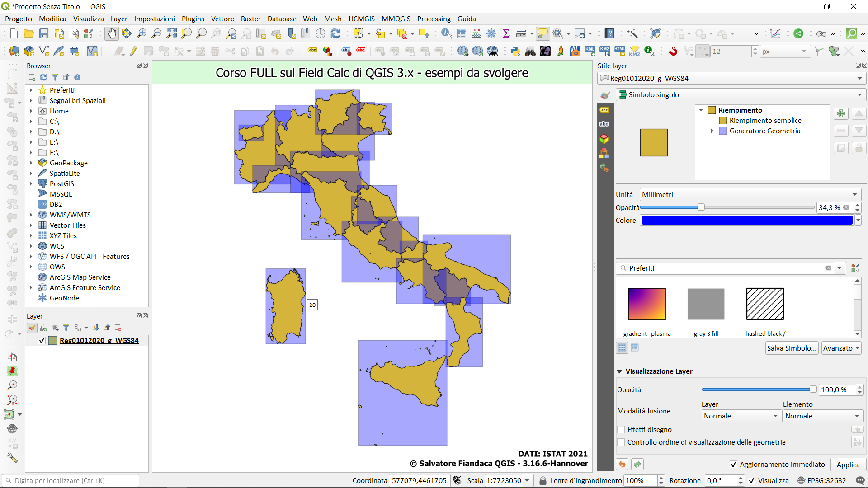The width and height of the screenshot is (868, 488).
Task: Open the Vettore menu
Action: pos(222,19)
